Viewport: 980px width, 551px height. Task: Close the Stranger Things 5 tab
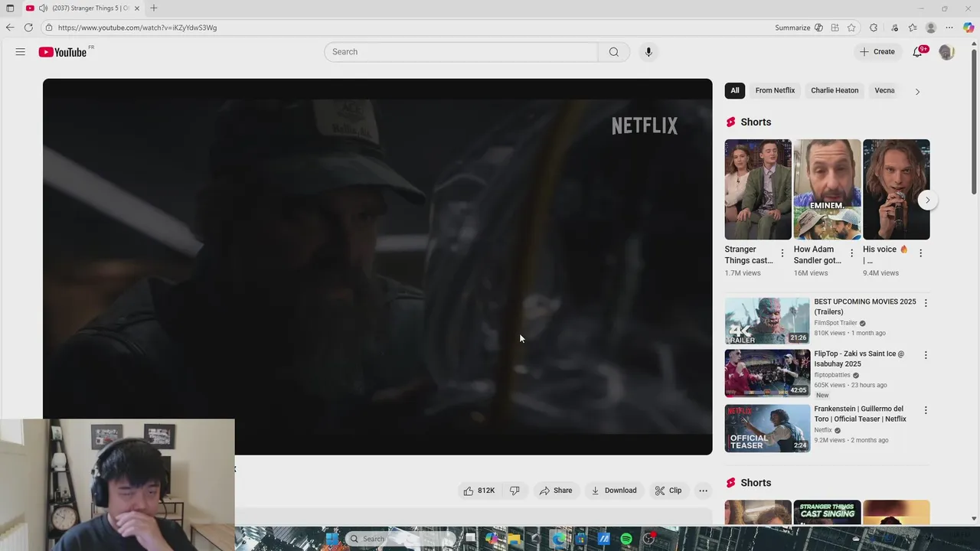point(137,8)
